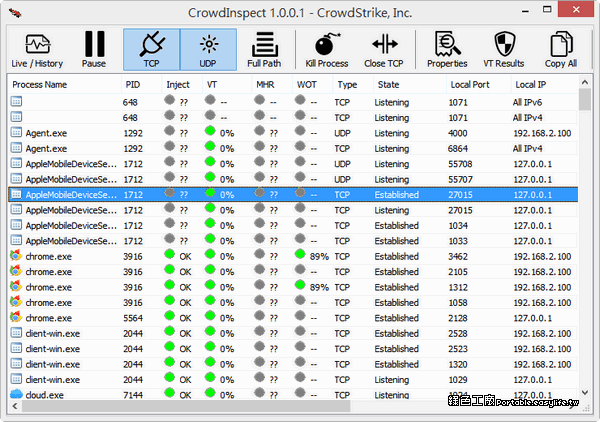Copy All entries to clipboard
This screenshot has width=600, height=422.
(561, 50)
